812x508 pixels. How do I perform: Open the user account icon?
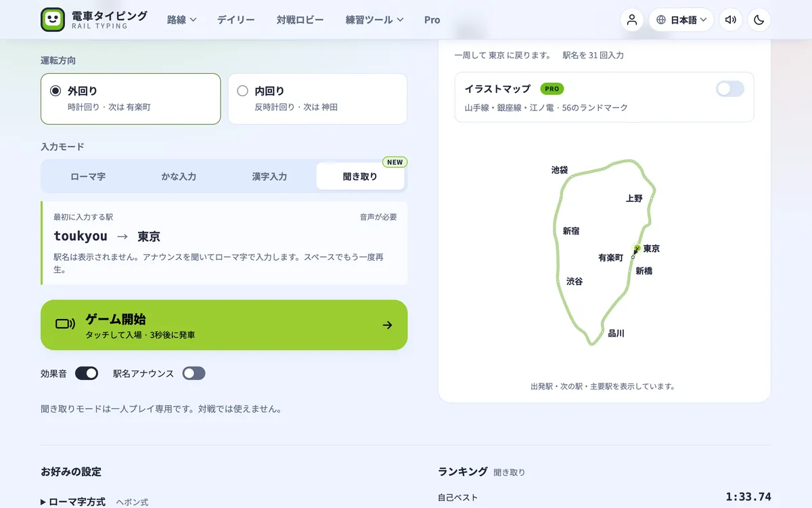click(632, 20)
